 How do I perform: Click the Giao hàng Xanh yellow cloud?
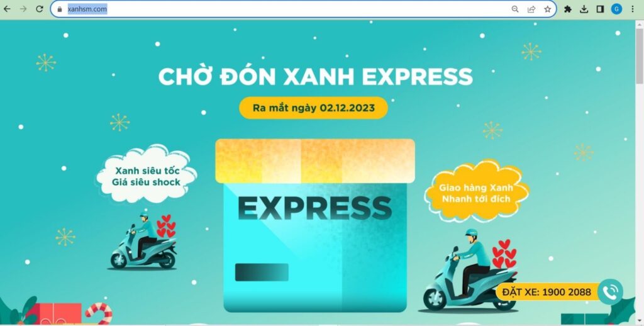(477, 193)
